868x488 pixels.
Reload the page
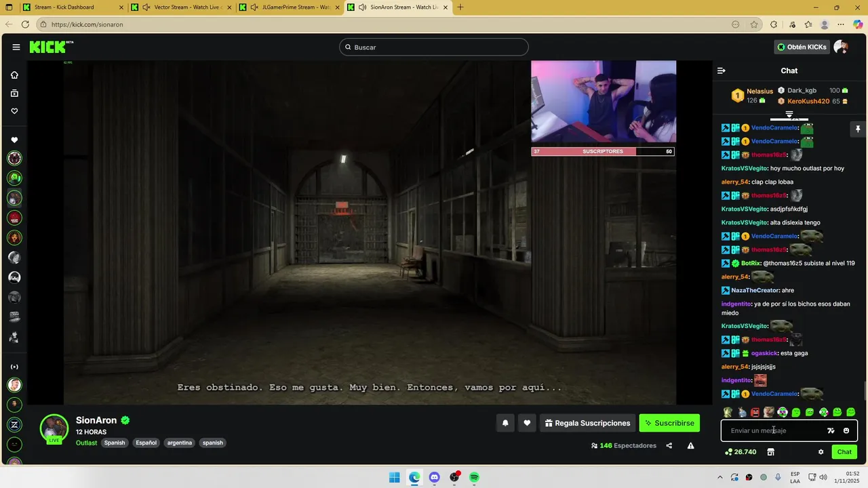click(x=25, y=24)
